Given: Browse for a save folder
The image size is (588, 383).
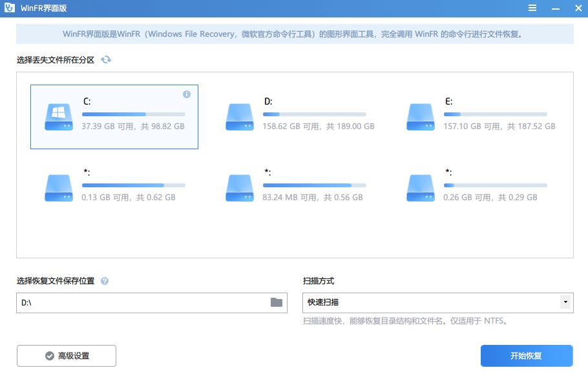Looking at the screenshot, I should (277, 302).
